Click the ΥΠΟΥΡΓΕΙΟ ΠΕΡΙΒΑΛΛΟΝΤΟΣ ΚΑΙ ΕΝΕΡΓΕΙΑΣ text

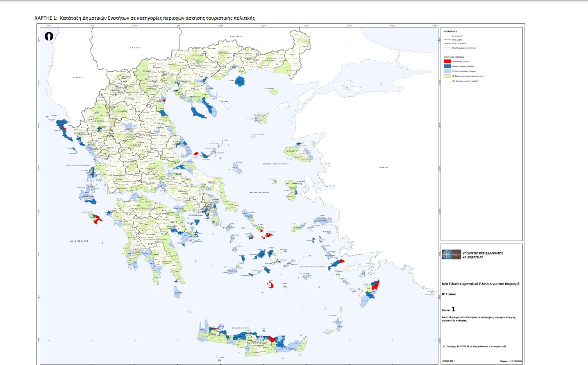coord(482,255)
